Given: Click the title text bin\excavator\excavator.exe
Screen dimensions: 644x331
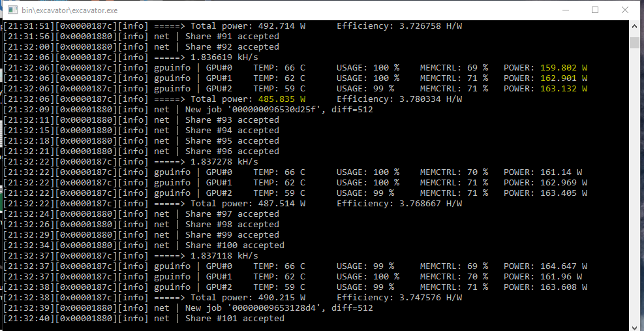Looking at the screenshot, I should pos(69,10).
